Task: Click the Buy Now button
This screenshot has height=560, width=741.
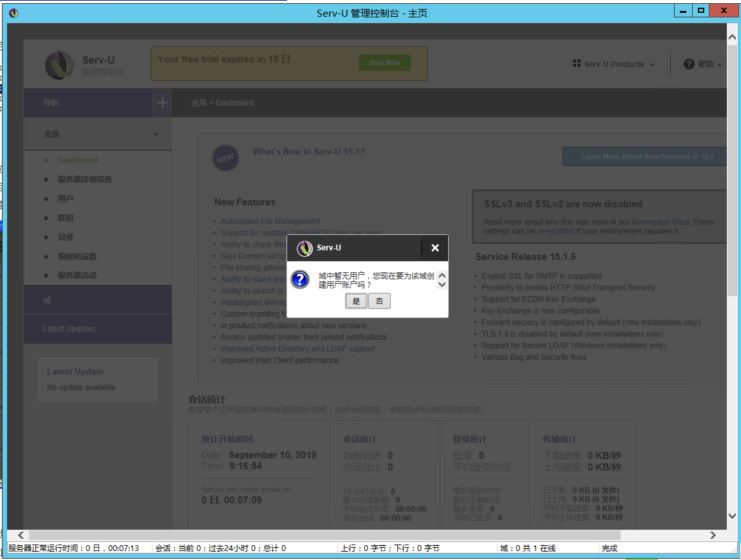Action: coord(385,63)
